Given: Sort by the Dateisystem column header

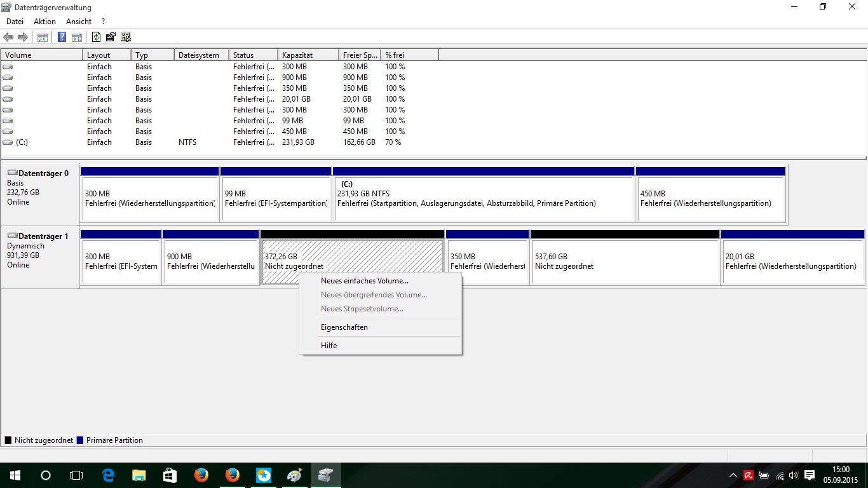Looking at the screenshot, I should click(201, 55).
